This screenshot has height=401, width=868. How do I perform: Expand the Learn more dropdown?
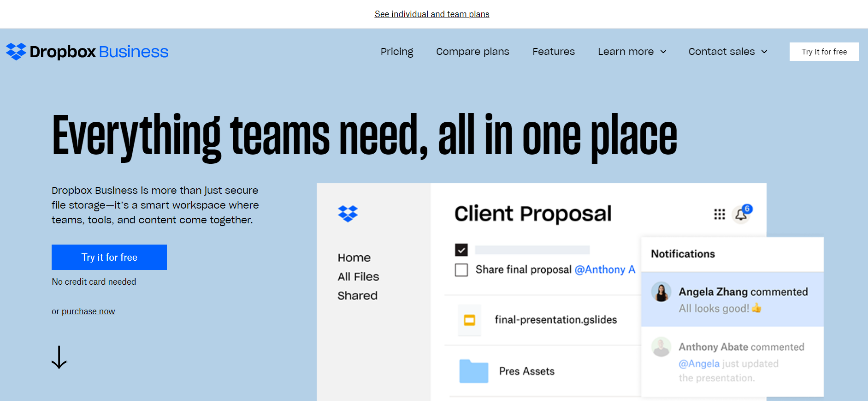[x=632, y=52]
